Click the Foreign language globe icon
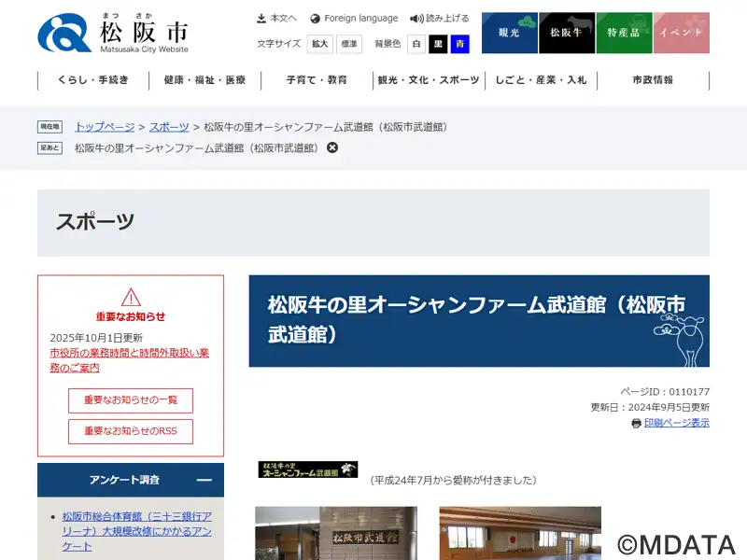This screenshot has height=560, width=747. click(x=316, y=19)
